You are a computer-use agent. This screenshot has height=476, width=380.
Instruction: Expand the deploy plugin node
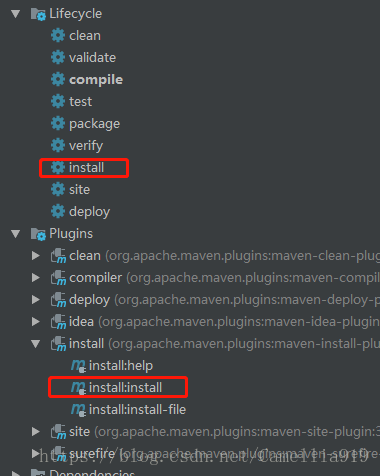pyautogui.click(x=36, y=300)
